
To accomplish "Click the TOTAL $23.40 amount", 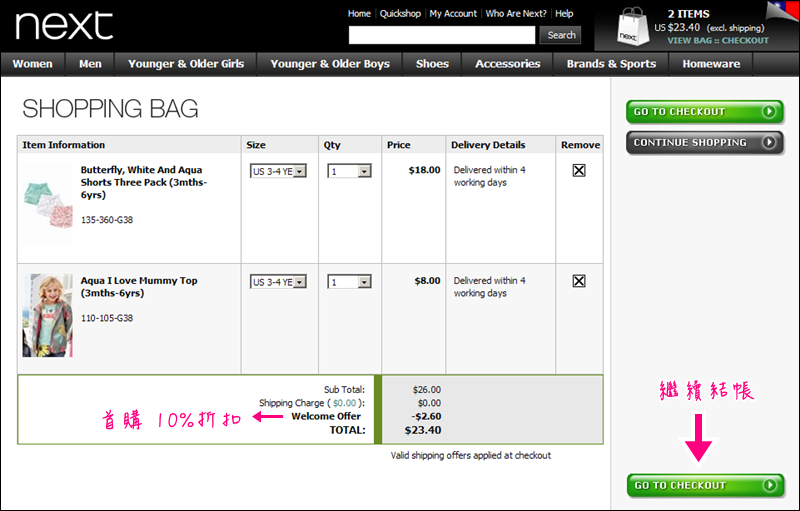I will 423,430.
